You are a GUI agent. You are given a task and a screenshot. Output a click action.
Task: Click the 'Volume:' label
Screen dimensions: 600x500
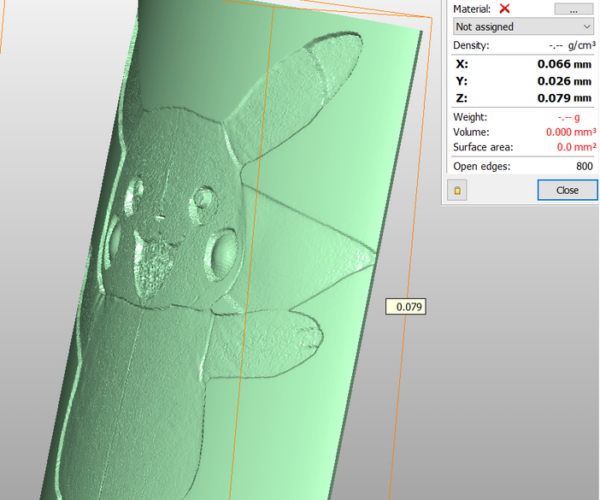471,132
